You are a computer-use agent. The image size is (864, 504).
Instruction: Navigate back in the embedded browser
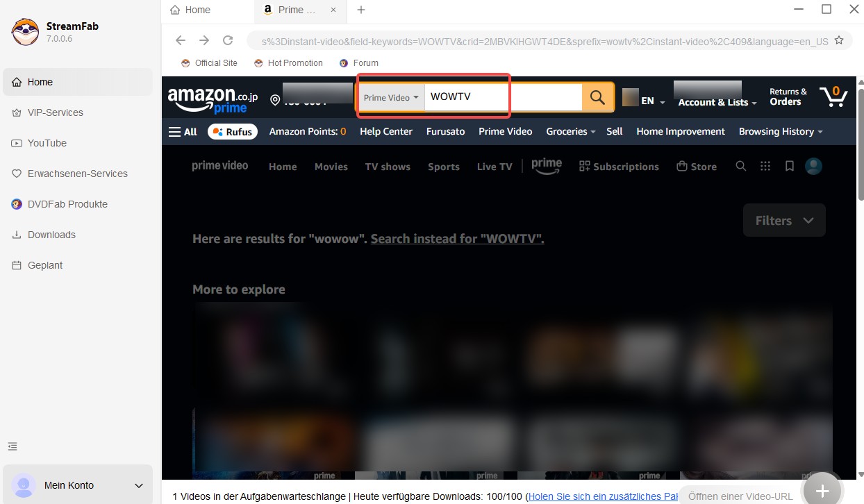[x=181, y=40]
